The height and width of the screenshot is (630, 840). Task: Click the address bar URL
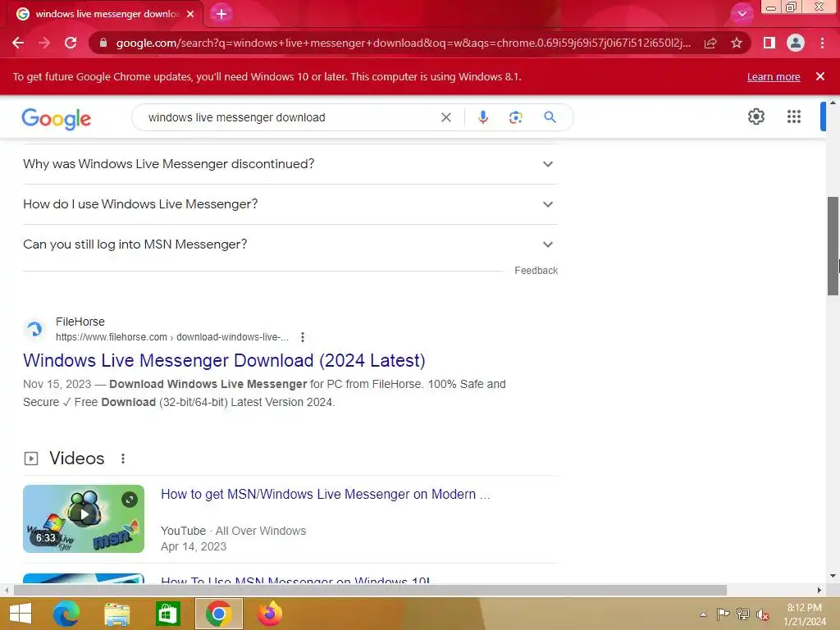point(403,43)
